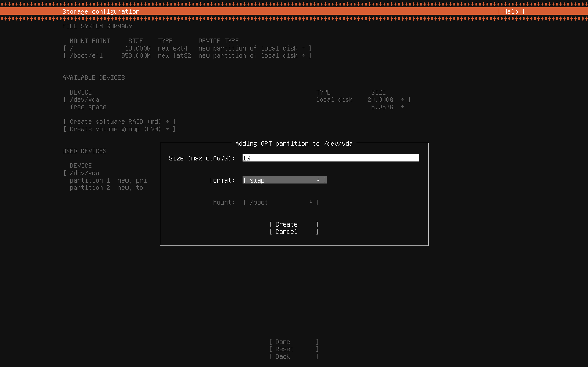Click the Done button at bottom
588x367 pixels.
click(x=294, y=342)
